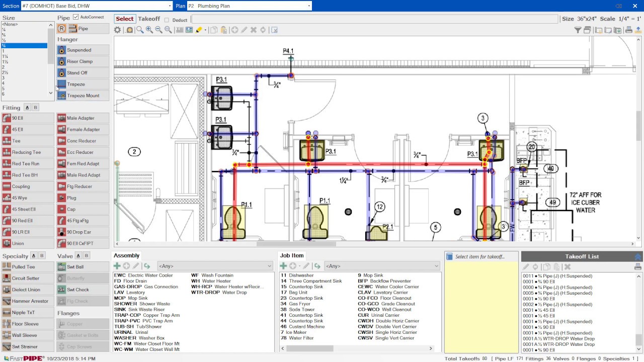This screenshot has height=362, width=644.
Task: Toggle the R pipe mode button
Action: 62,29
